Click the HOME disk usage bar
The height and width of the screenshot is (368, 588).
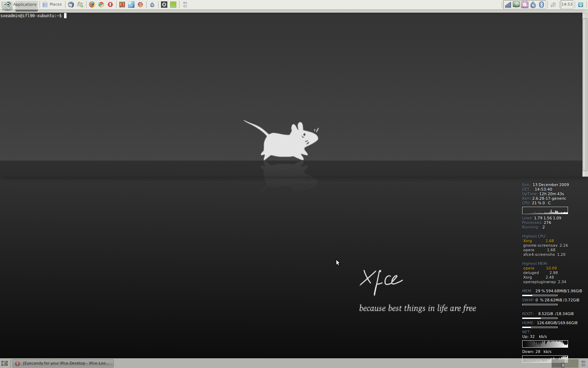tap(540, 327)
